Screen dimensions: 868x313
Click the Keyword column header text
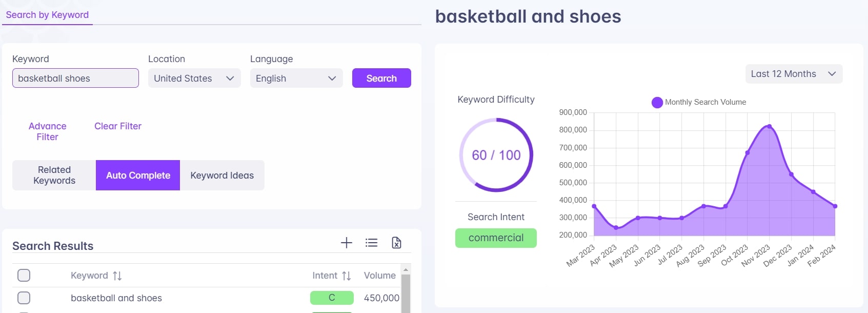(x=89, y=276)
